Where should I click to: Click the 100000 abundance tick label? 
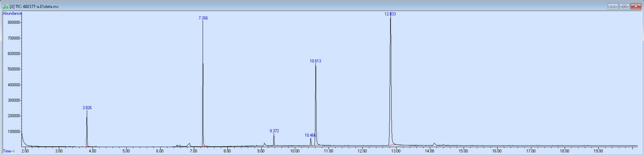(14, 132)
